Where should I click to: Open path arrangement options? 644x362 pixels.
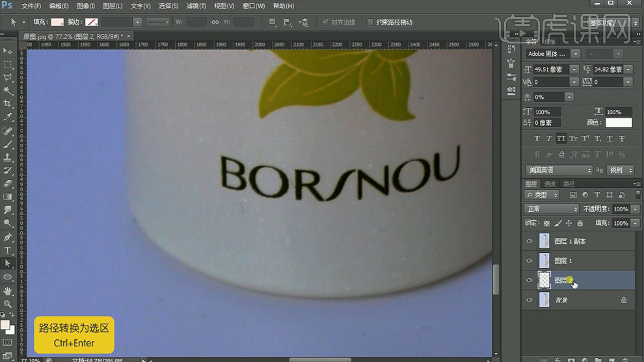(304, 22)
